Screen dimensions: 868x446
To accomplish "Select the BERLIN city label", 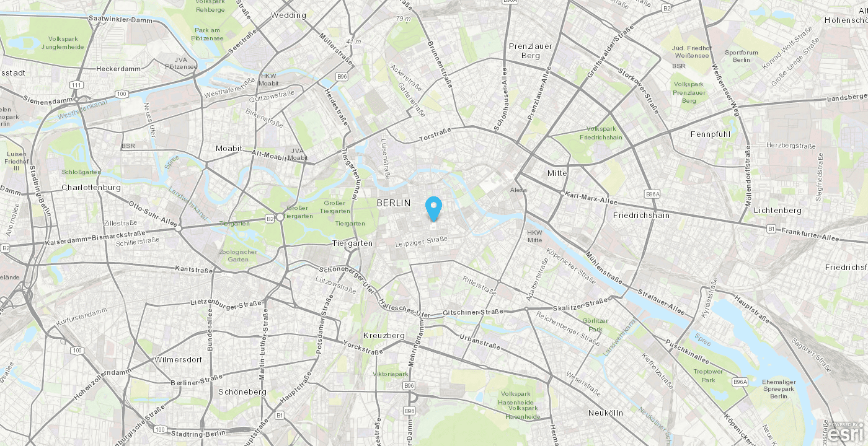I will (x=393, y=203).
